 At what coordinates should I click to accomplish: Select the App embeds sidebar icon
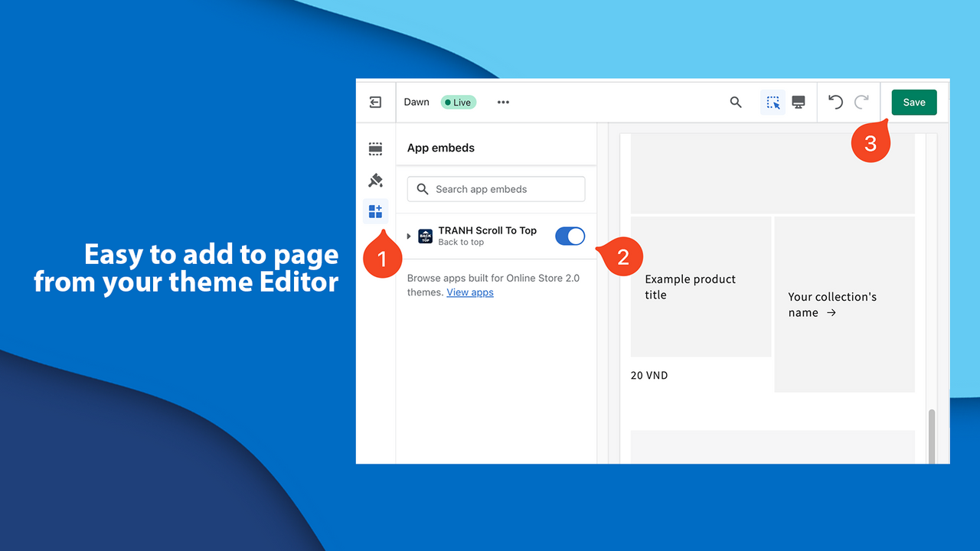pyautogui.click(x=375, y=210)
